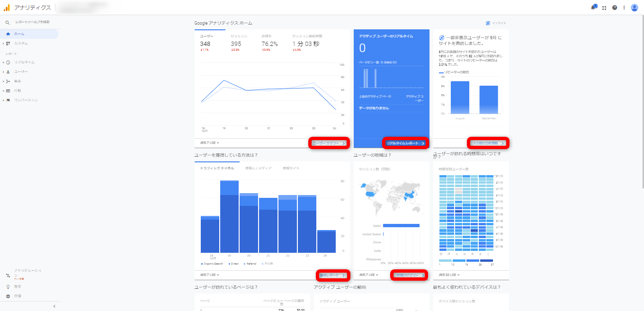Open the user account avatar
Screen dimensions: 644x311
[635, 8]
